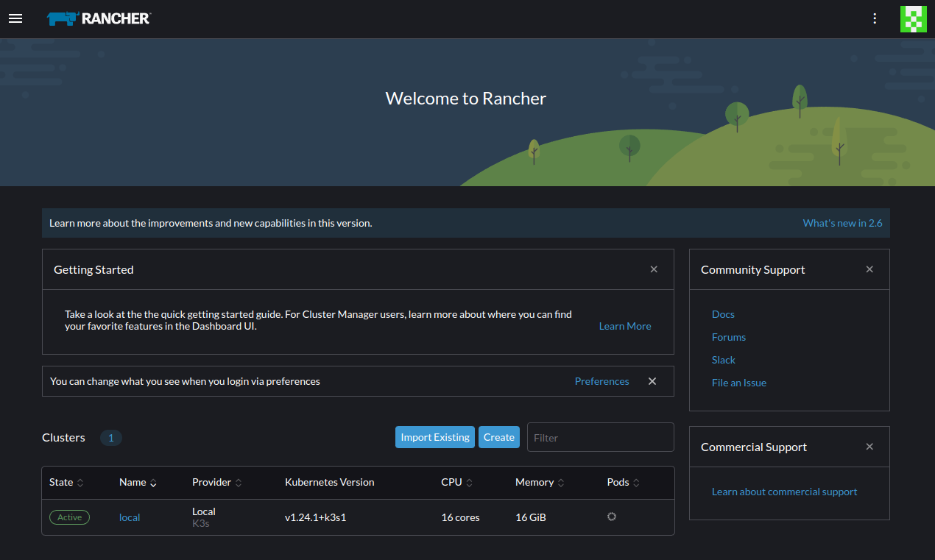Open the Docs link
This screenshot has height=560, width=935.
723,314
